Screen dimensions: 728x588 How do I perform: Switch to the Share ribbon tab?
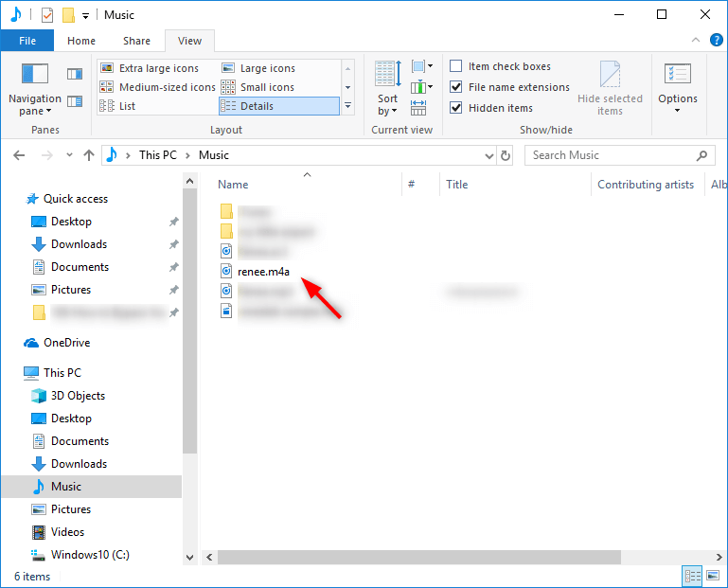click(x=136, y=41)
